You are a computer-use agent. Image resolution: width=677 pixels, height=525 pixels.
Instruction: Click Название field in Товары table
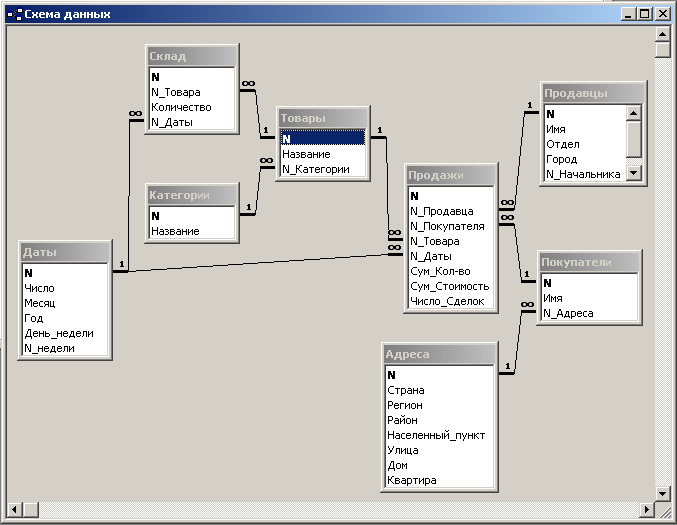[x=323, y=154]
